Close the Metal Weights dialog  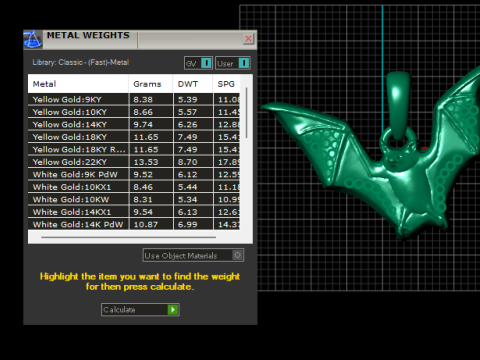point(248,39)
